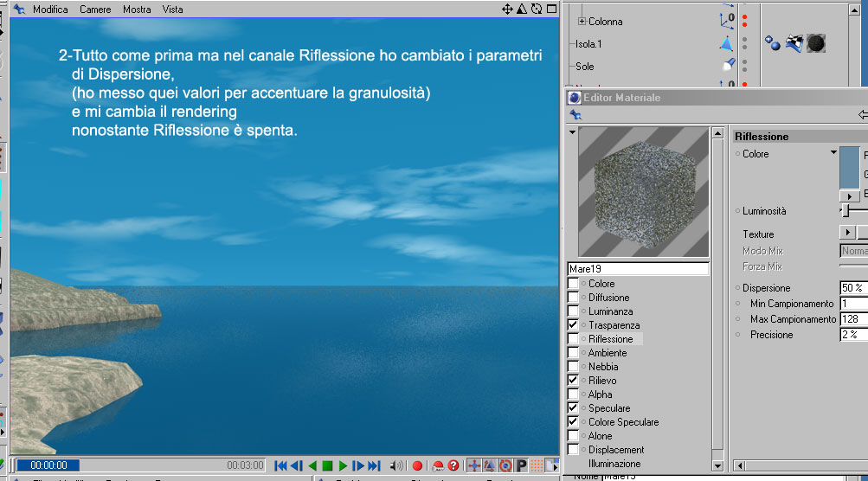Click the Colonna axis object icon
This screenshot has width=868, height=481.
(x=727, y=21)
